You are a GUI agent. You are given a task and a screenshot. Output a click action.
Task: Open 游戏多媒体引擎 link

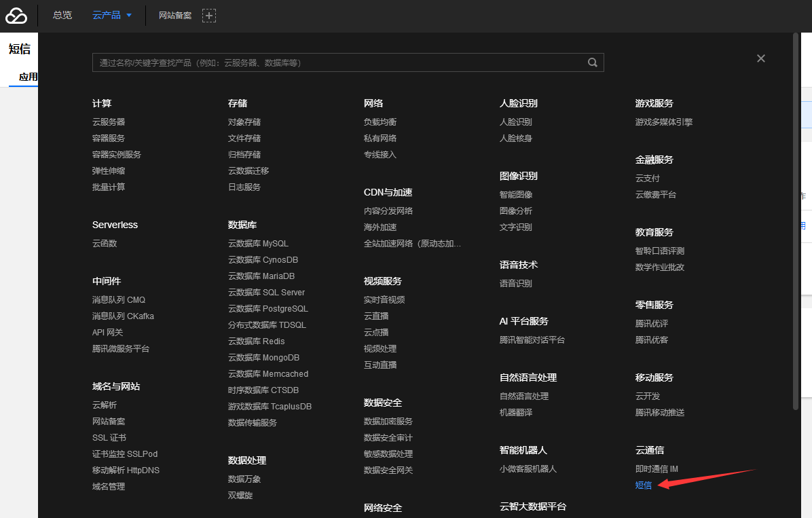664,122
